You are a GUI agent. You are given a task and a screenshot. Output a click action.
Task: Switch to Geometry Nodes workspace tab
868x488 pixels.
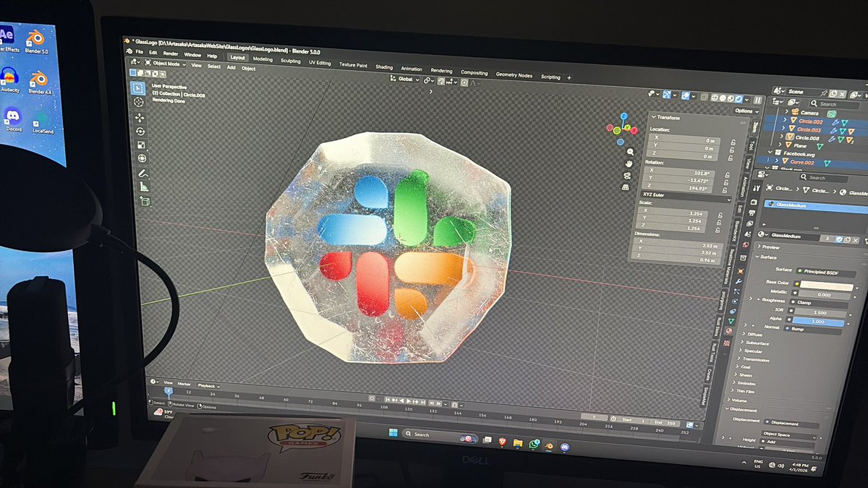[514, 75]
